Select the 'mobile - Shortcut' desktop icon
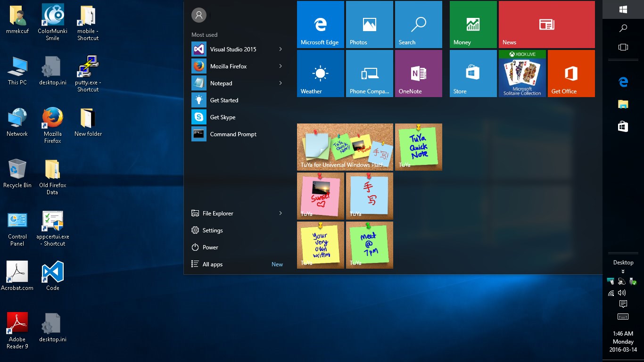Viewport: 644px width, 362px height. 88,22
